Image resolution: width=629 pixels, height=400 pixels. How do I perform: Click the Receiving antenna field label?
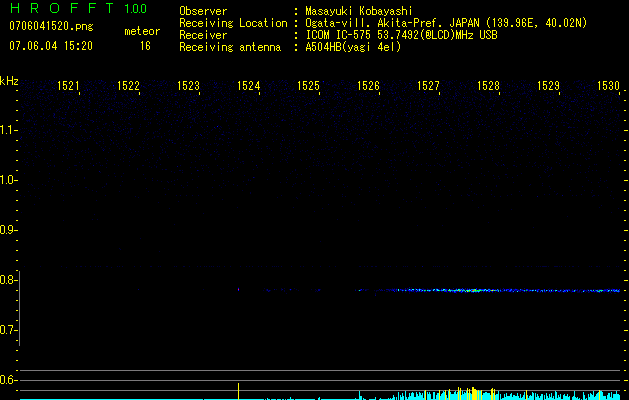pos(230,47)
